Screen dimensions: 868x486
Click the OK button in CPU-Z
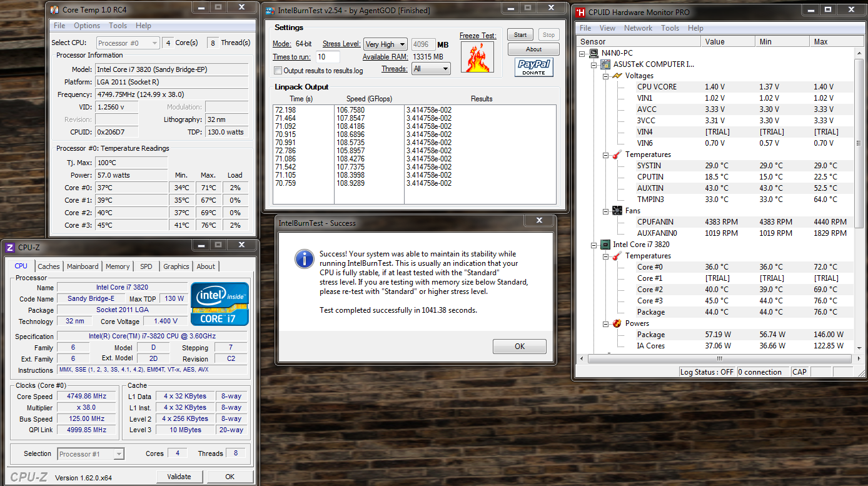230,477
